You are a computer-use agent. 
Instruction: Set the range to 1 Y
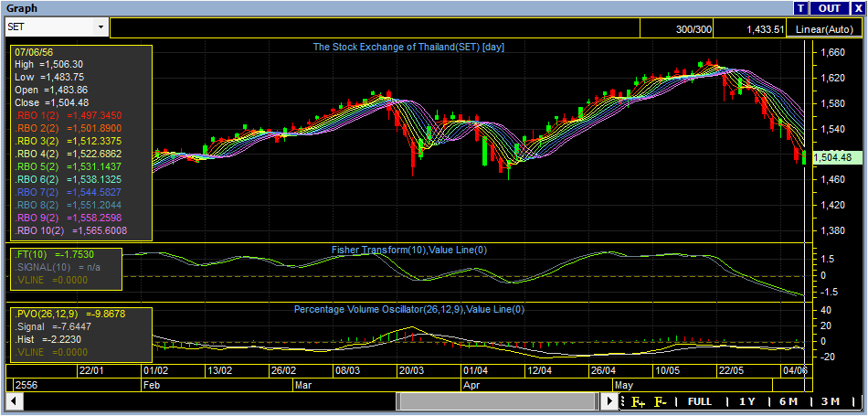coord(746,401)
